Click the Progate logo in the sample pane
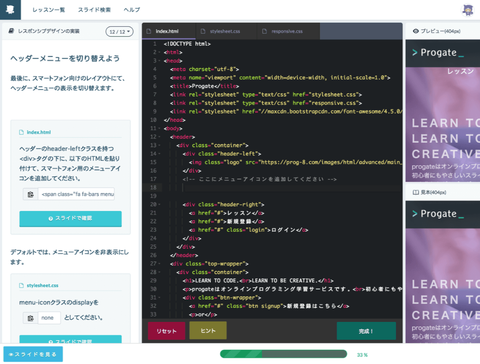480x364 pixels. point(438,214)
